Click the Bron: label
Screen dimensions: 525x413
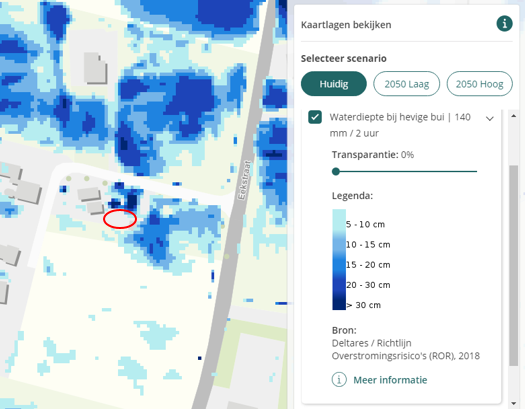pos(344,330)
